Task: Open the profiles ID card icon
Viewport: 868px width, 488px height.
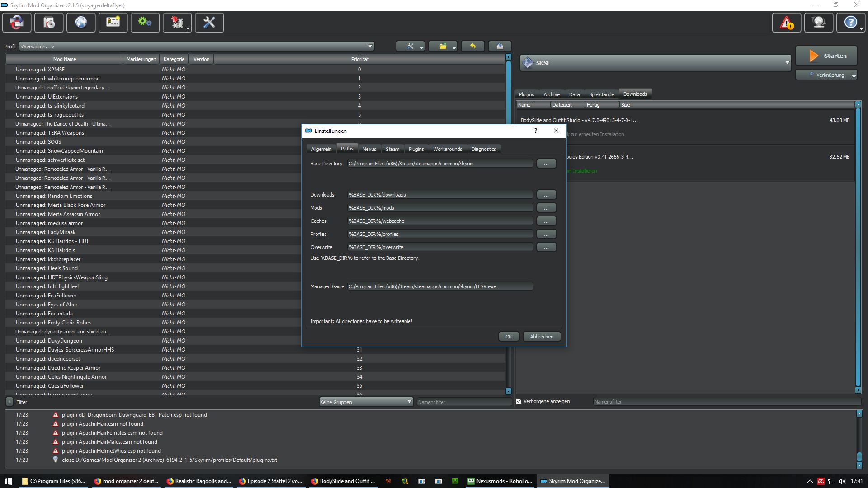Action: click(x=113, y=23)
